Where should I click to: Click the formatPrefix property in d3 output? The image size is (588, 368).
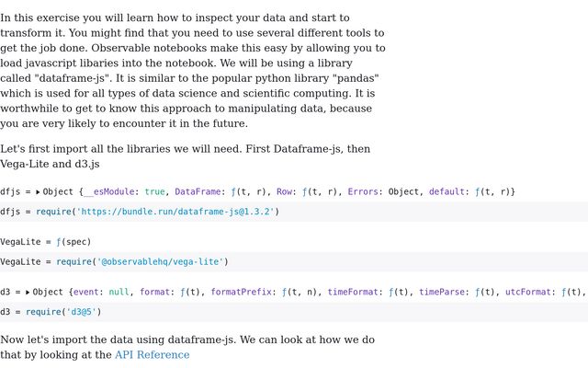(243, 293)
